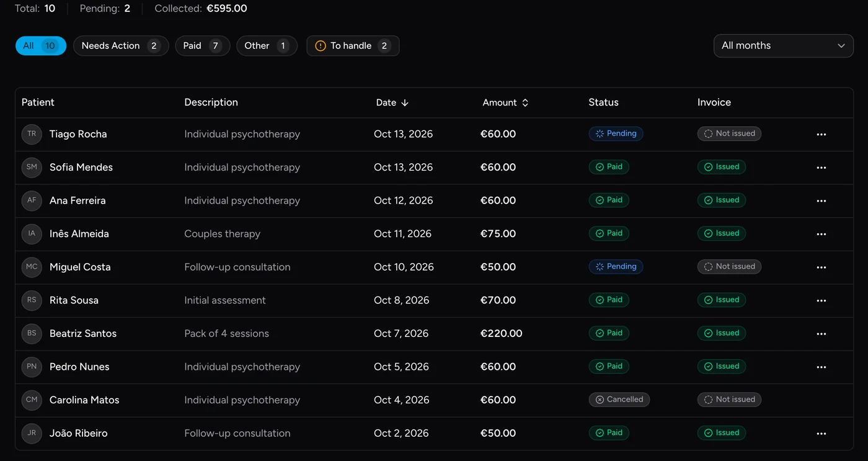The height and width of the screenshot is (461, 868).
Task: Open the row actions menu for Rita Sousa
Action: 821,300
